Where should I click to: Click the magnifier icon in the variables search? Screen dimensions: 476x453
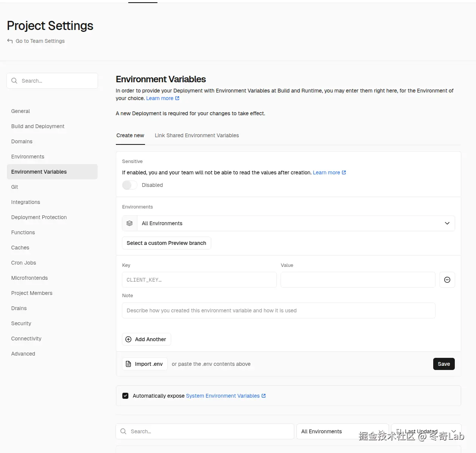coord(123,431)
